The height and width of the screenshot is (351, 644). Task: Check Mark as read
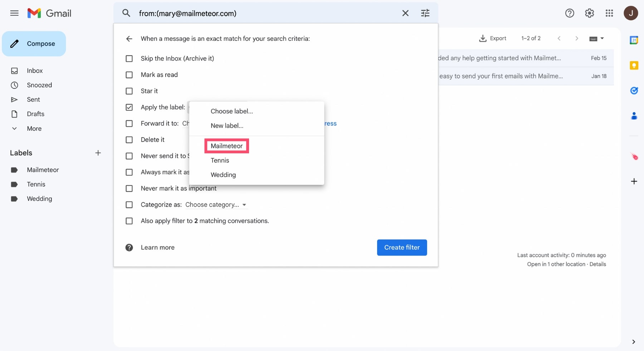pos(129,75)
